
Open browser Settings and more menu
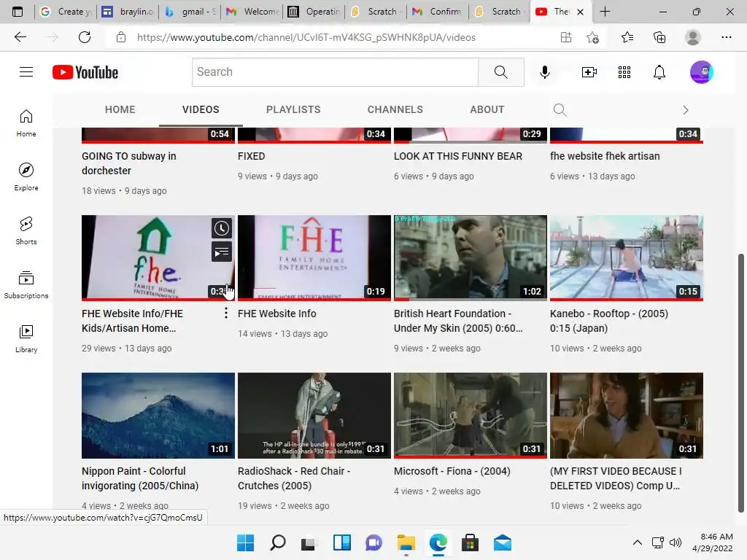click(726, 37)
